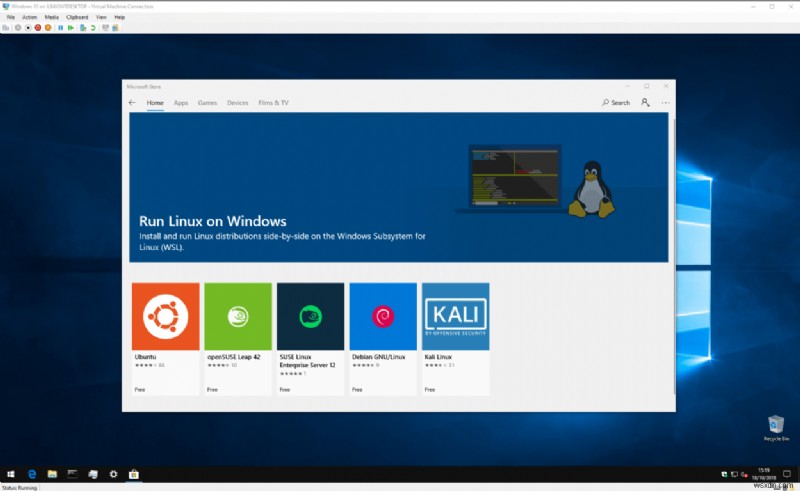Go back in Microsoft Store
The width and height of the screenshot is (800, 491).
coord(132,103)
